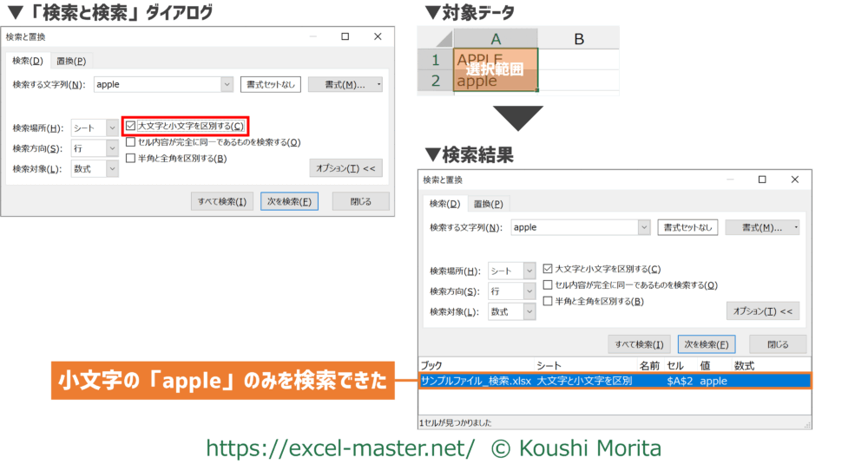
Task: Select the $A$2 apple search result row
Action: [614, 381]
